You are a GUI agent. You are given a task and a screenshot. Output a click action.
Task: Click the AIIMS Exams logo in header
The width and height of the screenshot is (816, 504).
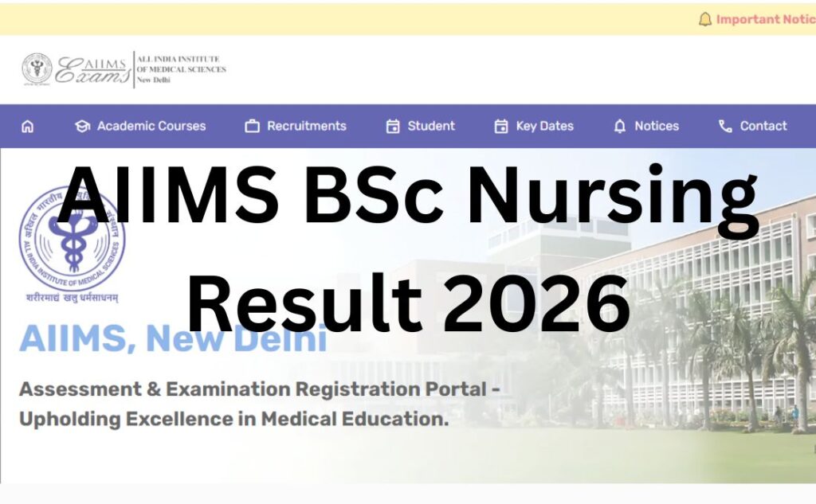point(76,69)
